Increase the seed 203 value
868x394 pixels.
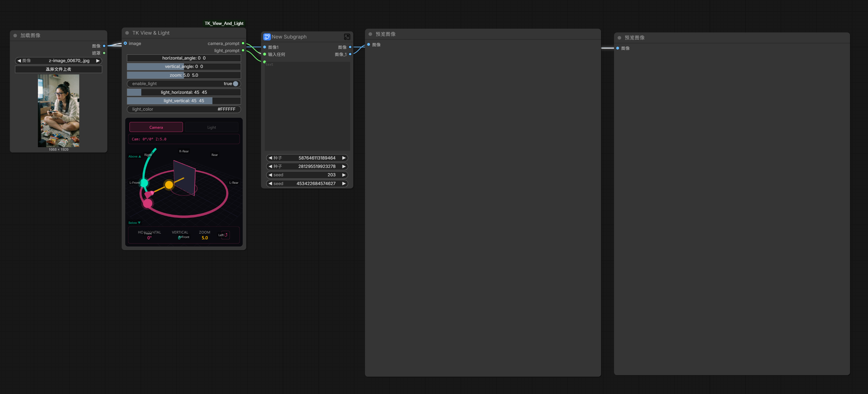(344, 175)
